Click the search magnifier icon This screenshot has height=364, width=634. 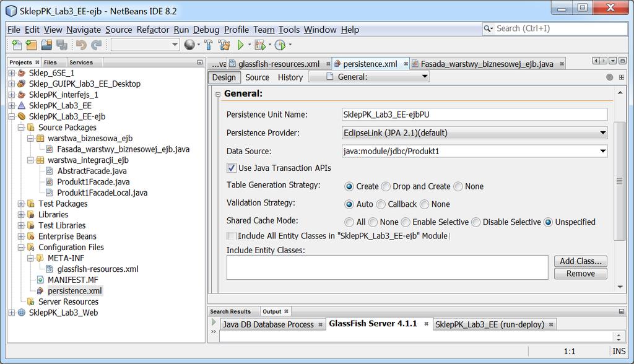pyautogui.click(x=488, y=28)
